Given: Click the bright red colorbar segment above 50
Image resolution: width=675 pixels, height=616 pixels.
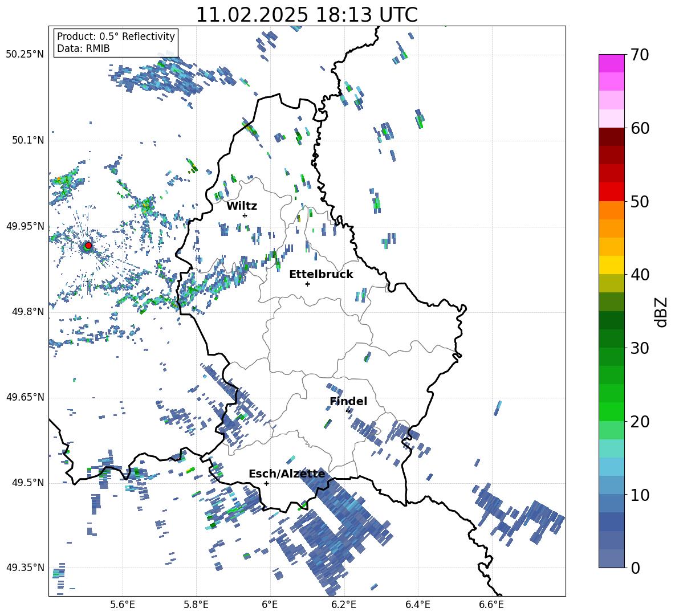Looking at the screenshot, I should point(611,192).
